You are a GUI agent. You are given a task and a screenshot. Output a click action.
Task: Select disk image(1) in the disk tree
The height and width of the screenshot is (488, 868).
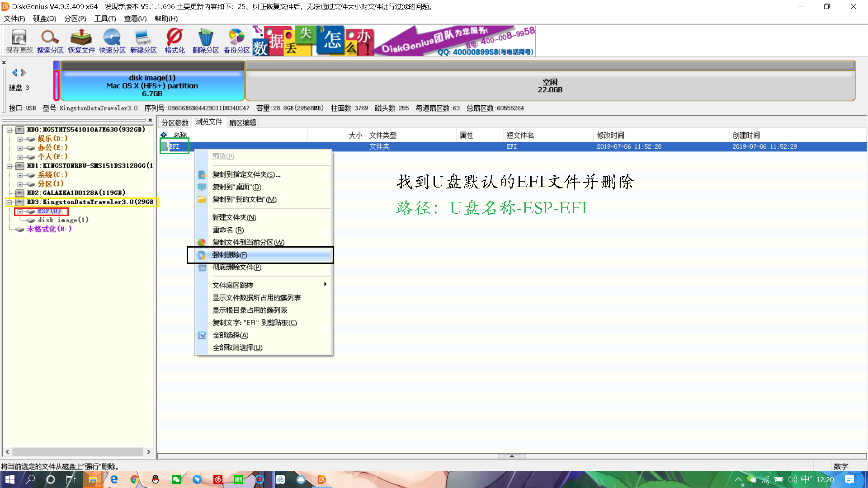(63, 220)
